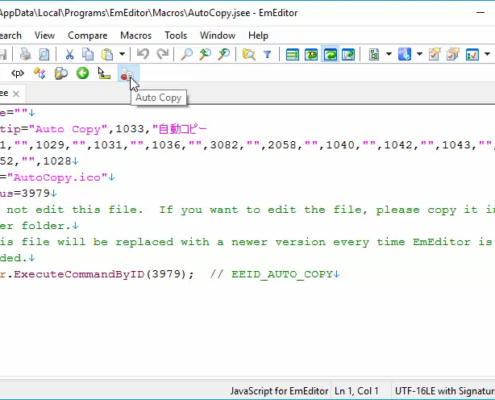This screenshot has height=400, width=495.
Task: Click the Print icon
Action: coord(25,54)
